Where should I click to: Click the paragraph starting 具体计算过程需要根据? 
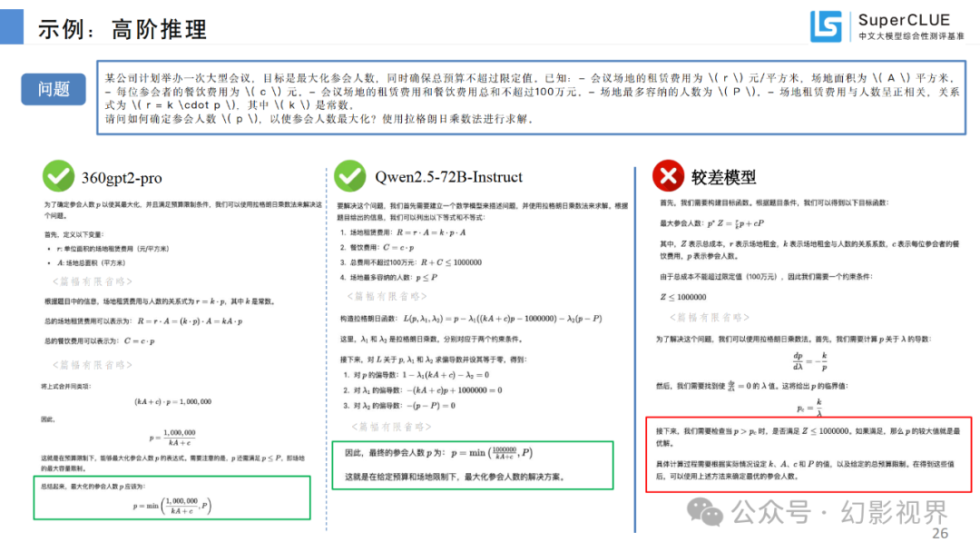tap(805, 470)
